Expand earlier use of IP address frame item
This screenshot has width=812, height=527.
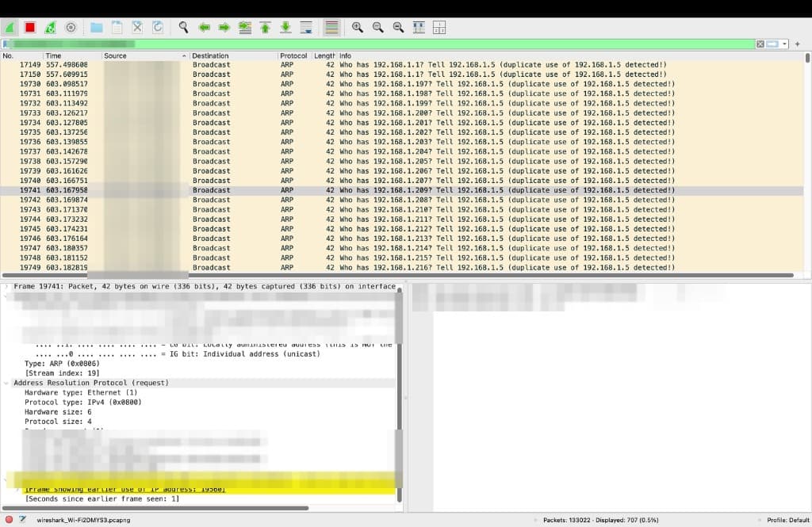click(17, 489)
